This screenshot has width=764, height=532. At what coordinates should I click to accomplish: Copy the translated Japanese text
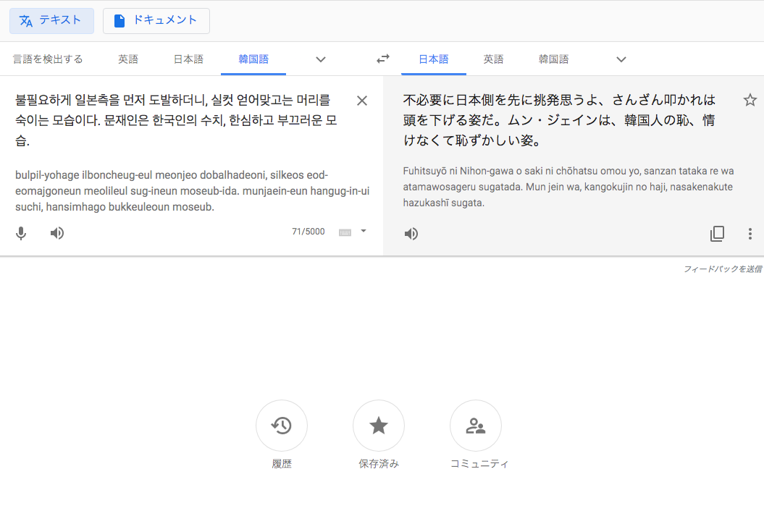pyautogui.click(x=717, y=234)
